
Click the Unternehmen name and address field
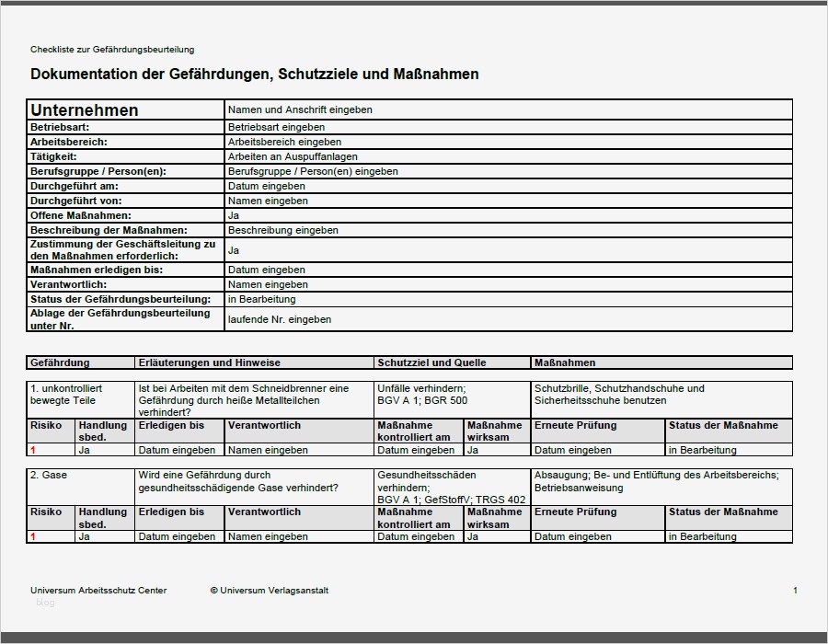click(x=304, y=109)
